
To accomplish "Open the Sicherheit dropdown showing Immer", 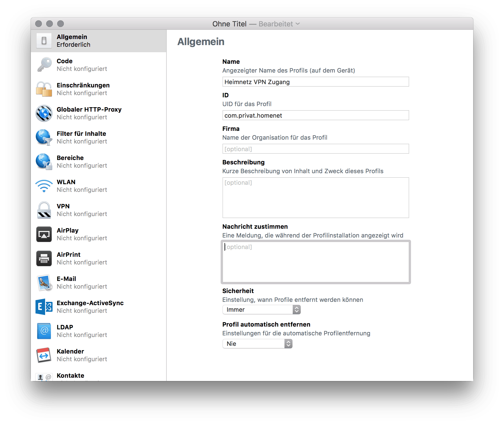I will [x=261, y=310].
